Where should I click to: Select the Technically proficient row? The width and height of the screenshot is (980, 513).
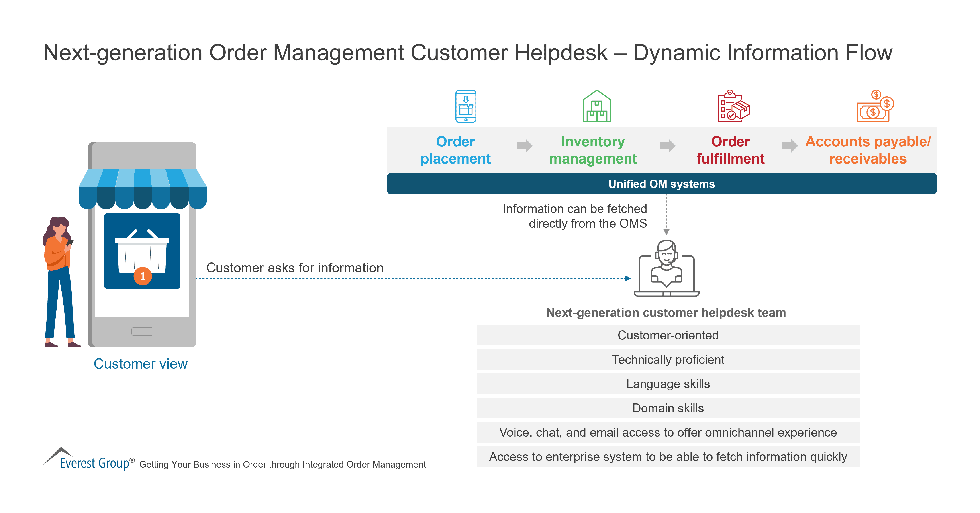click(x=668, y=360)
